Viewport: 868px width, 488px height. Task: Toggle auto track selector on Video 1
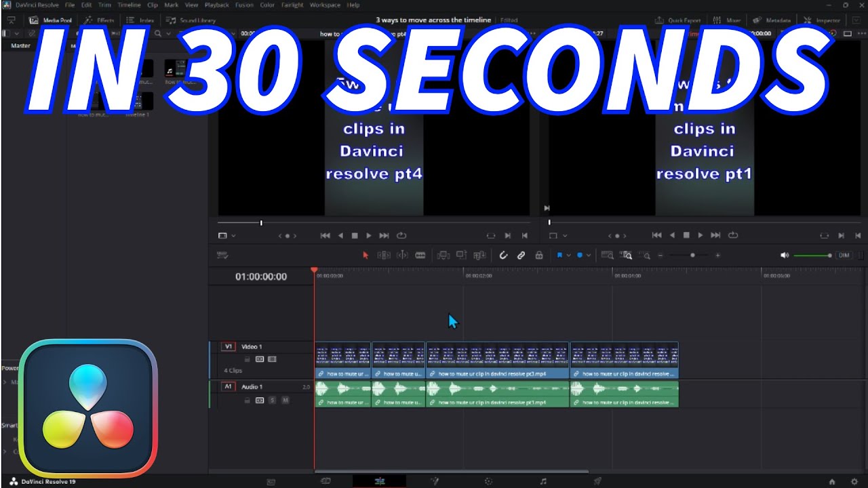pyautogui.click(x=260, y=359)
